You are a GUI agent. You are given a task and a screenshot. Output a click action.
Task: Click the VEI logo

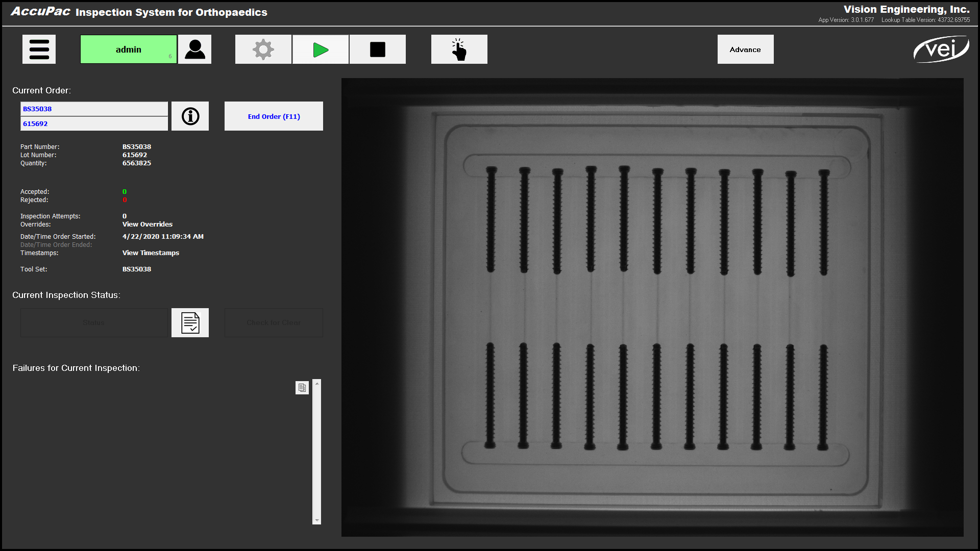click(941, 49)
